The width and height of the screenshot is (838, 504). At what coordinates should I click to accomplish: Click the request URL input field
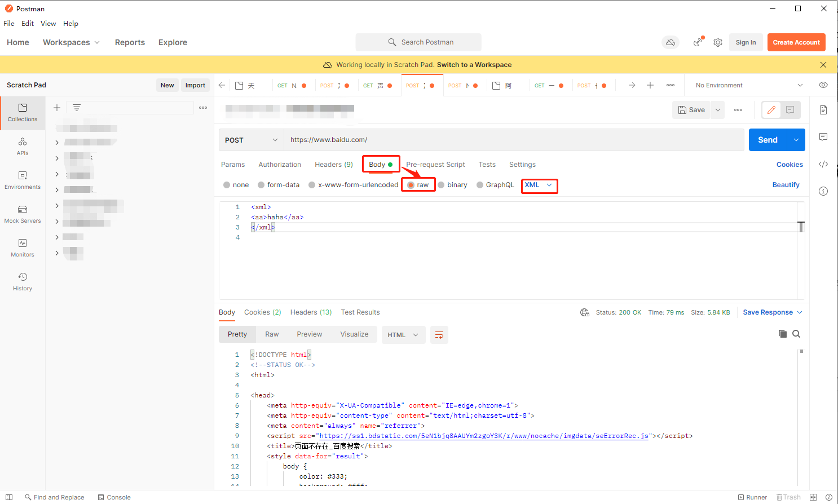514,140
